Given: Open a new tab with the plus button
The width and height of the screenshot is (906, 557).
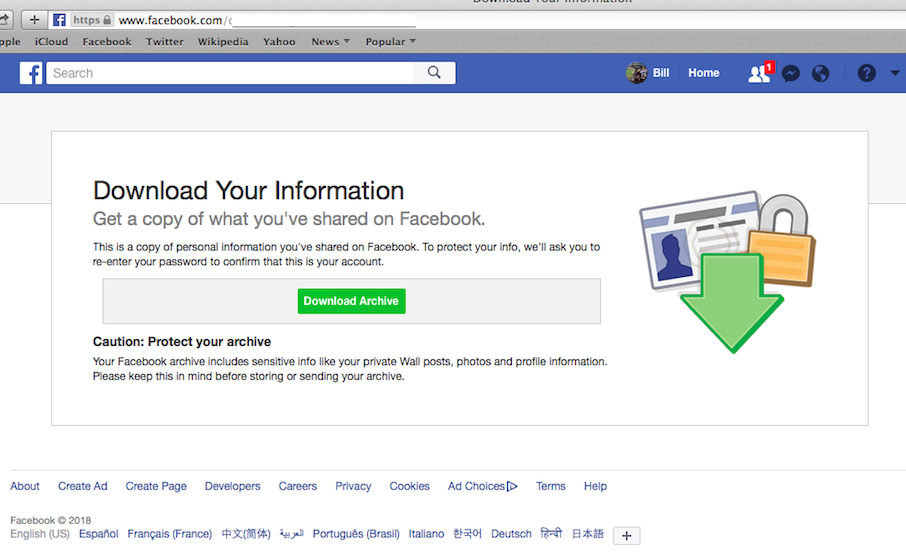Looking at the screenshot, I should (x=34, y=20).
